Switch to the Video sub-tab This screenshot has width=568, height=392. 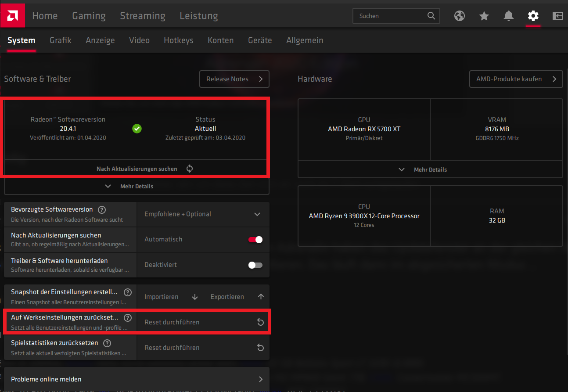(x=139, y=40)
